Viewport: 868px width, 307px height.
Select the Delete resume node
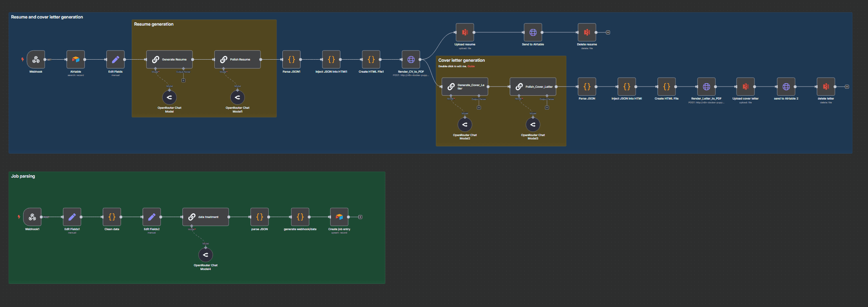point(587,32)
